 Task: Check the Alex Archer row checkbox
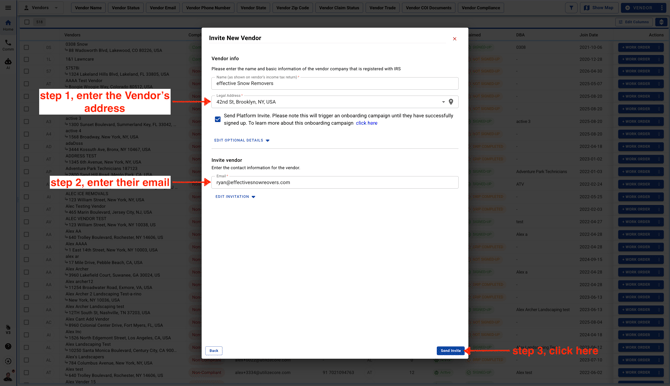[26, 272]
